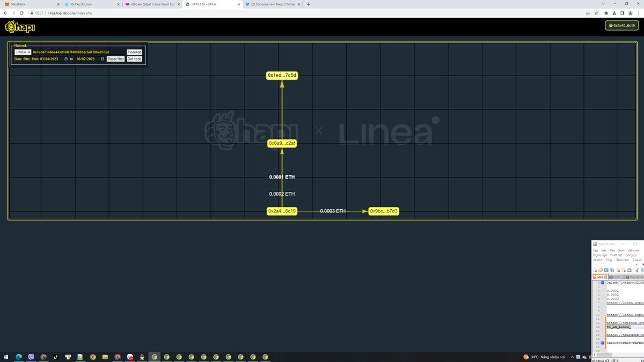The height and width of the screenshot is (362, 644).
Task: Click the hapi logo in the header
Action: pyautogui.click(x=20, y=26)
